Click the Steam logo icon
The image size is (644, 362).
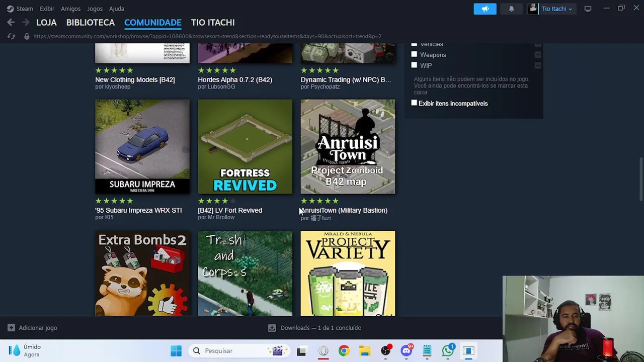tap(10, 9)
